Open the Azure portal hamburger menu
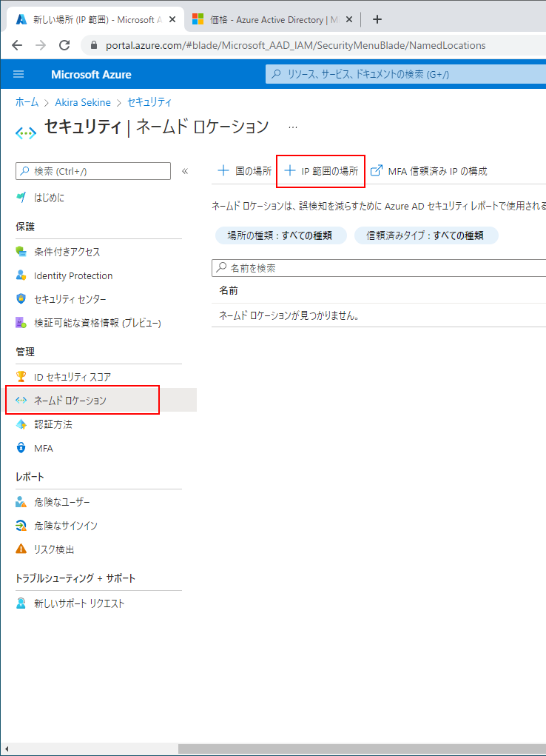 pos(18,74)
